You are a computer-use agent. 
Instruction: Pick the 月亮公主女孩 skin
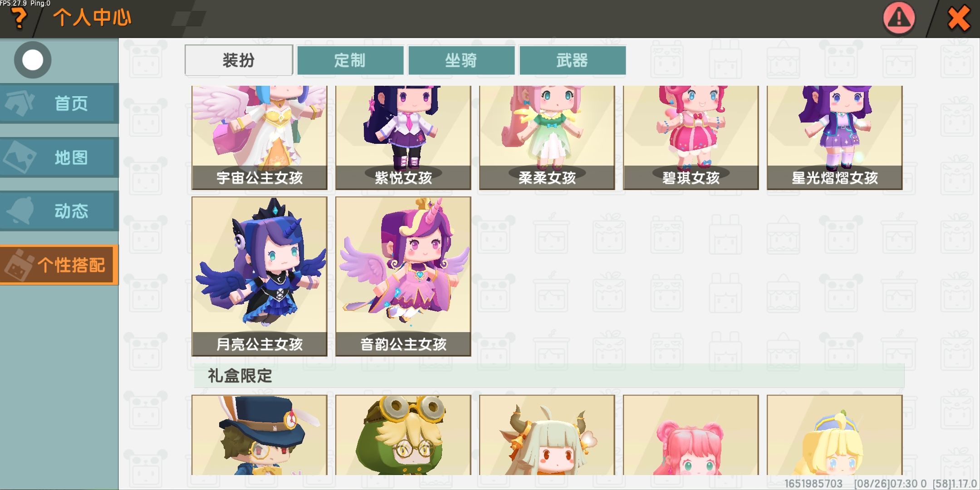pyautogui.click(x=259, y=276)
